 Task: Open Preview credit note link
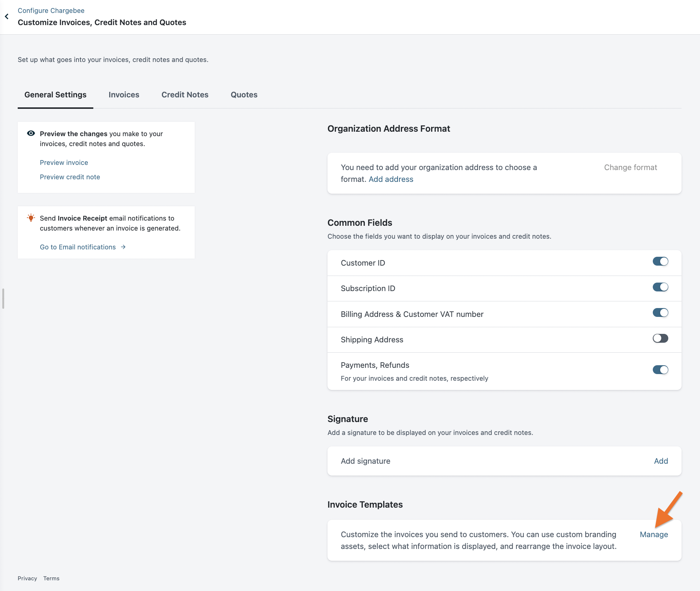click(x=70, y=177)
